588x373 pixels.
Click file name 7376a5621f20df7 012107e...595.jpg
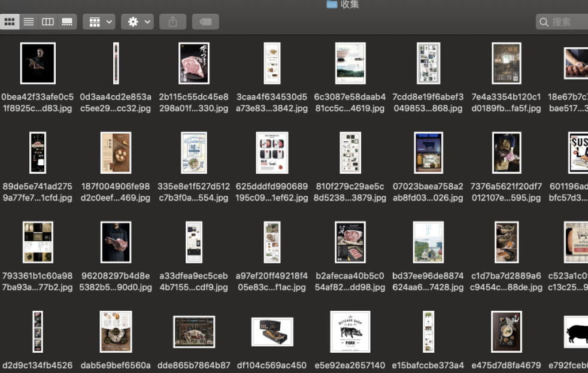pyautogui.click(x=506, y=192)
